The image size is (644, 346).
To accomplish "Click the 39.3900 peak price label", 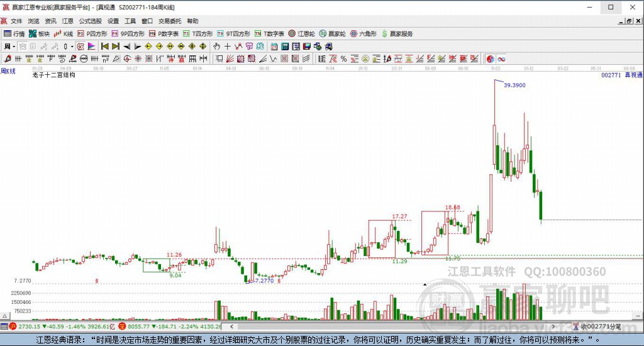I will pos(514,85).
